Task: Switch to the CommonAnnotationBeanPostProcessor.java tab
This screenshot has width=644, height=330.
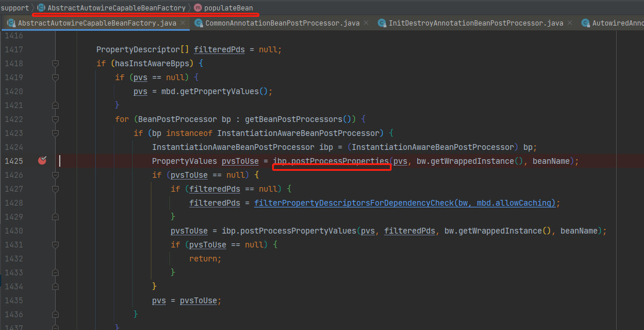Action: click(x=282, y=23)
